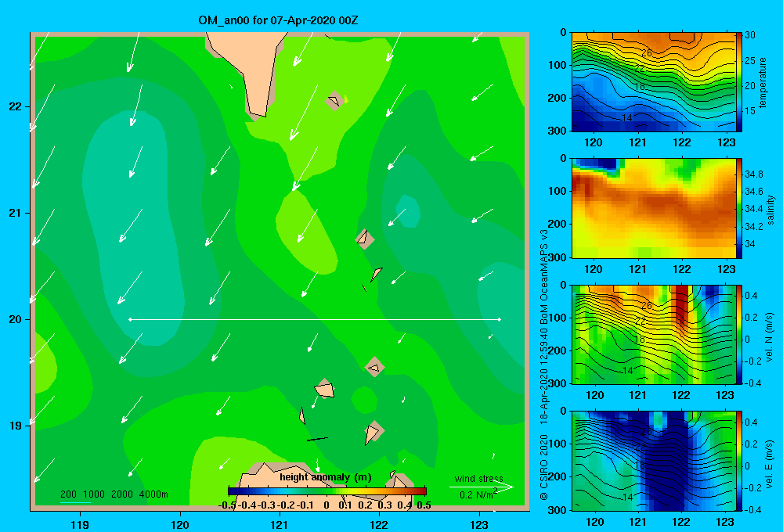The width and height of the screenshot is (783, 532).
Task: Click the "122" longitude label under the salinity section
Action: click(x=682, y=269)
